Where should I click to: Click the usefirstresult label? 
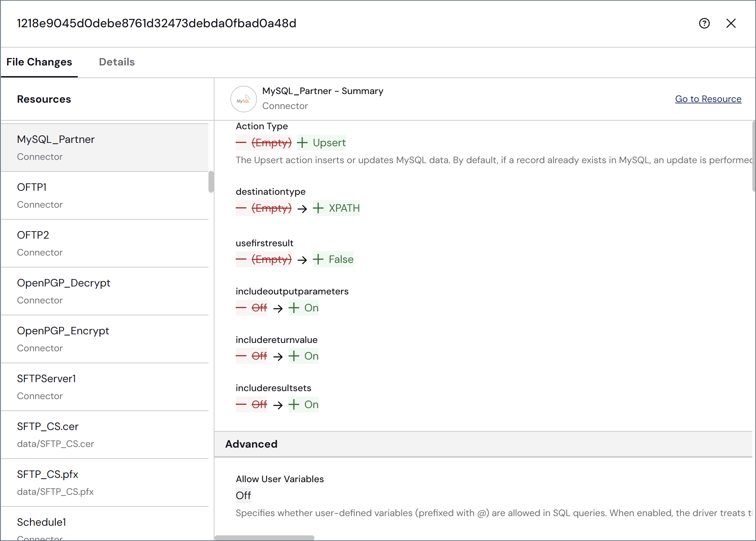pos(265,243)
